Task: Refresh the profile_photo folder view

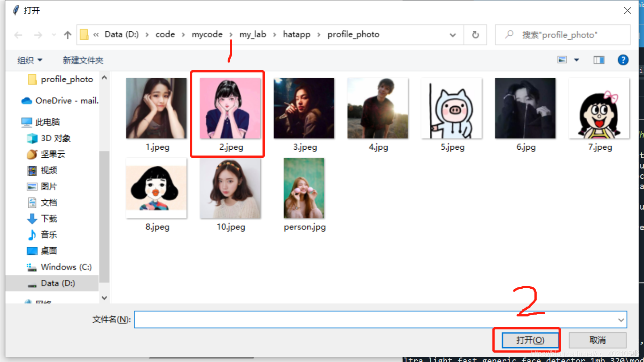Action: [x=475, y=35]
